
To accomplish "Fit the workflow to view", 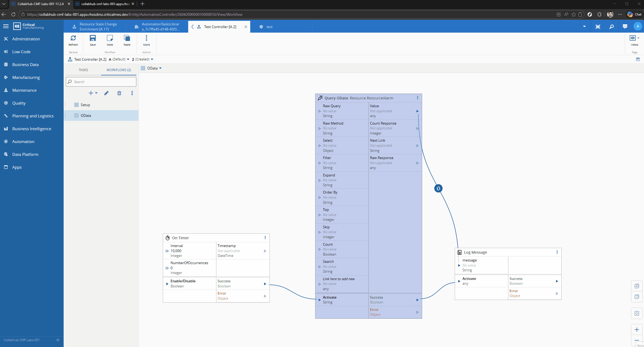I will (x=637, y=313).
